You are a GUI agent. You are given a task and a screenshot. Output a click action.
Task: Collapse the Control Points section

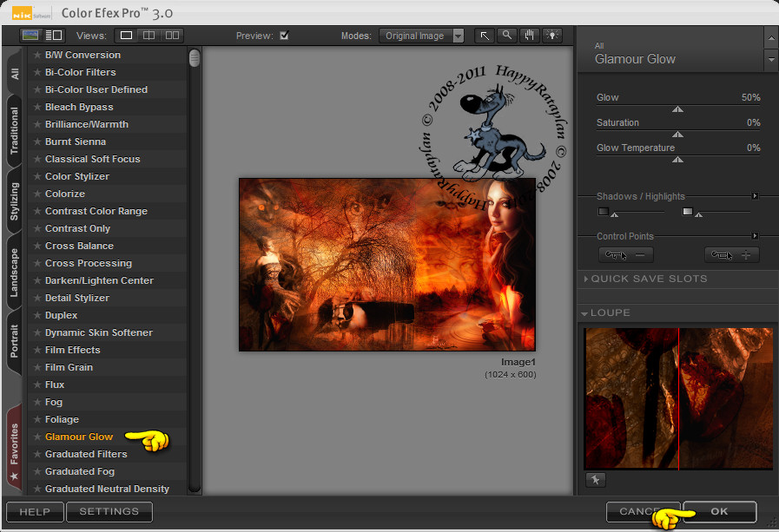tap(755, 236)
